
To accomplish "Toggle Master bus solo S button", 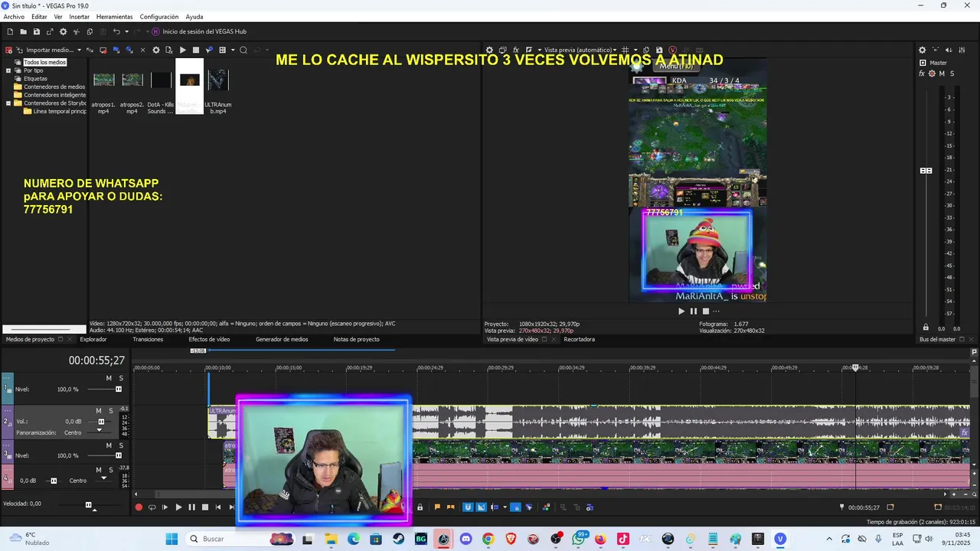I will (952, 73).
